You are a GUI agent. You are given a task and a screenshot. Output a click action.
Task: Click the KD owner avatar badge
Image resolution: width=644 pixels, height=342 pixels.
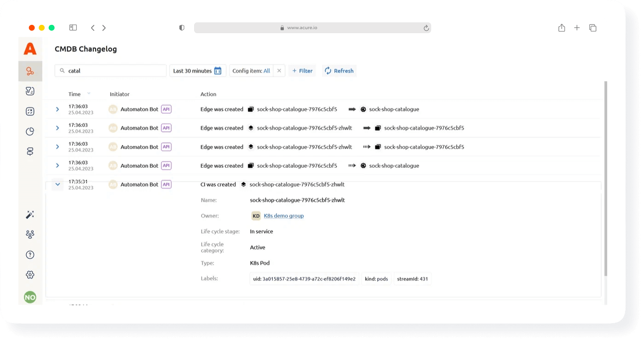(x=256, y=216)
